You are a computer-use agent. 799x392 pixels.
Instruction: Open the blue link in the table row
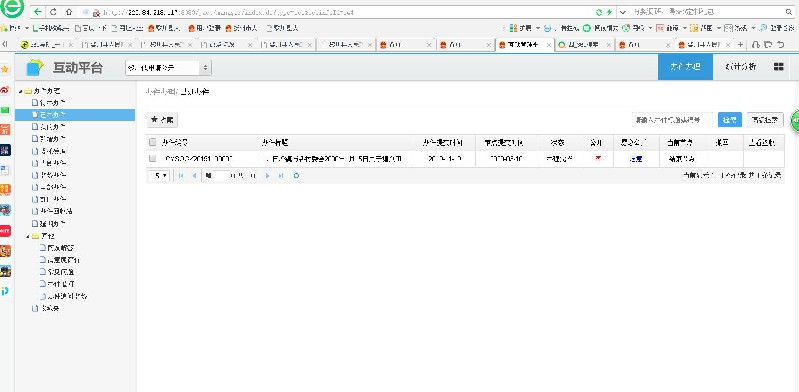(x=635, y=159)
